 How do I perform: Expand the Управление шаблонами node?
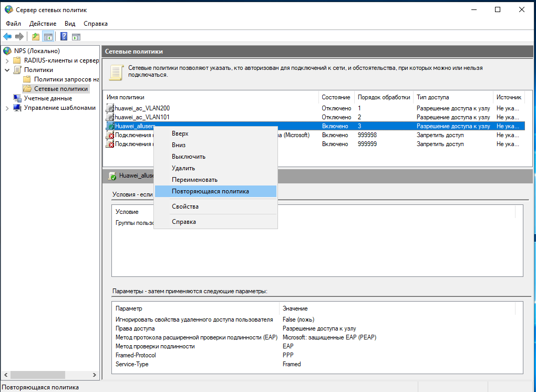pyautogui.click(x=7, y=108)
